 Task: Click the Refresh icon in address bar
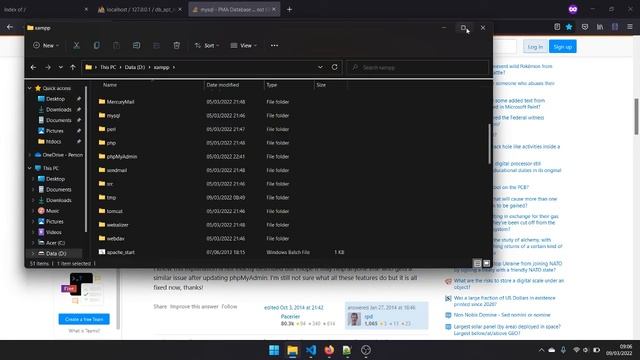pyautogui.click(x=334, y=67)
